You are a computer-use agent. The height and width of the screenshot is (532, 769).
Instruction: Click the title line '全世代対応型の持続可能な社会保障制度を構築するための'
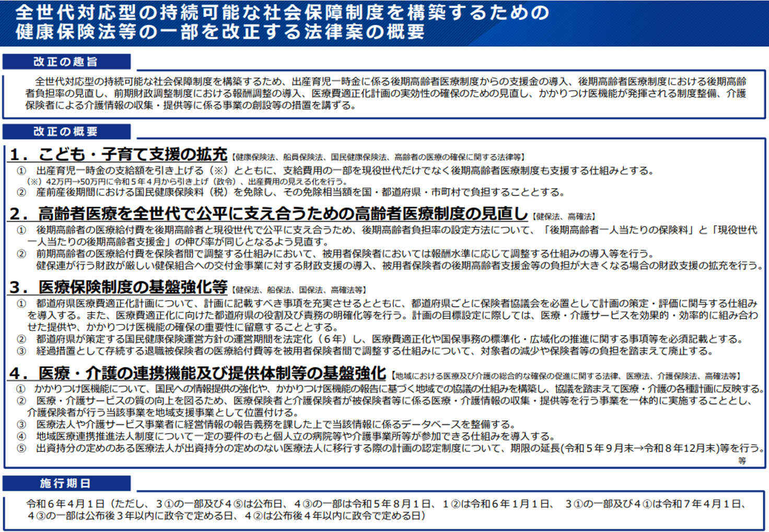[x=282, y=12]
